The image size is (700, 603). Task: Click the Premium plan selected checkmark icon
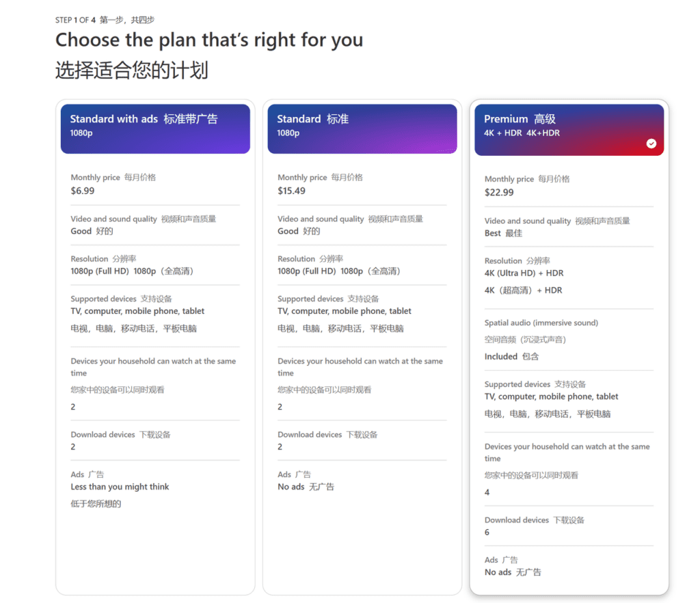coord(651,144)
